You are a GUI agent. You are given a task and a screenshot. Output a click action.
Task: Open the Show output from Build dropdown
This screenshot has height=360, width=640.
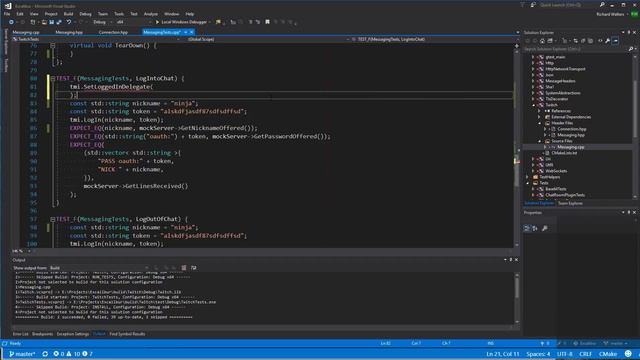click(x=99, y=268)
